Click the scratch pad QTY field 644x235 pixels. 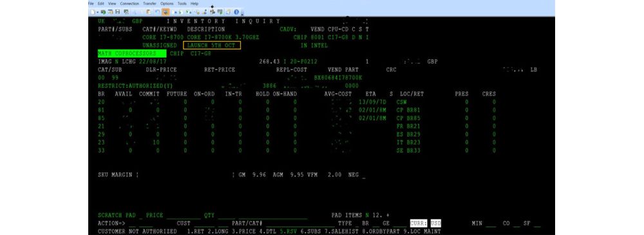(x=227, y=215)
